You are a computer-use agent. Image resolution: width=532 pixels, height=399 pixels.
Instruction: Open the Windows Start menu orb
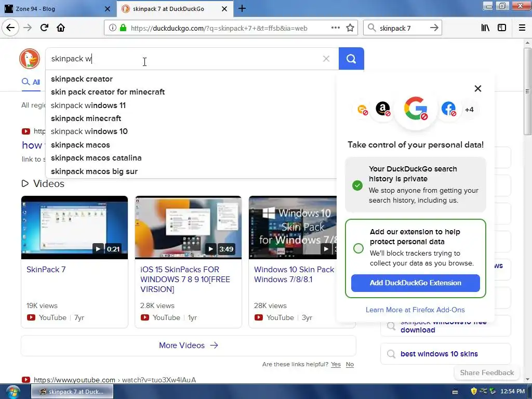click(13, 392)
